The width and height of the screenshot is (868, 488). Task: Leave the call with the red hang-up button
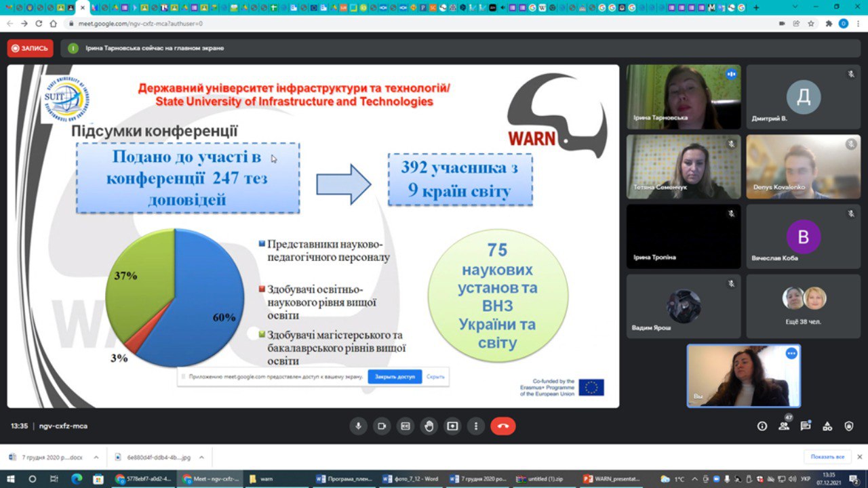[x=503, y=426]
